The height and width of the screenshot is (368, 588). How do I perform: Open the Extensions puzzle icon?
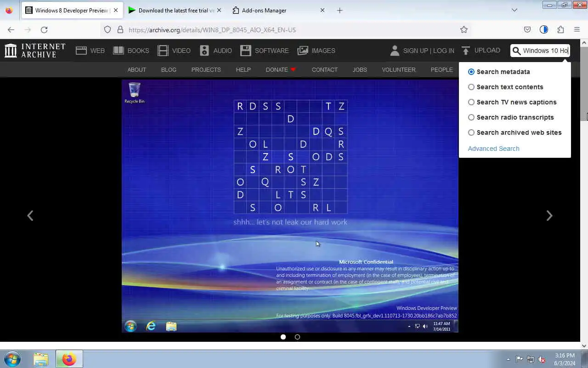point(560,29)
